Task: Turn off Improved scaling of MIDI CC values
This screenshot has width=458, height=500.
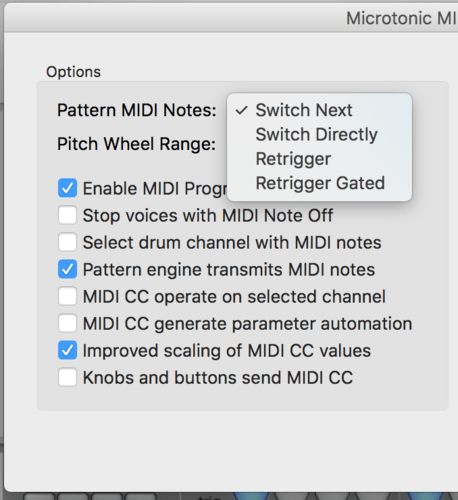Action: click(67, 350)
